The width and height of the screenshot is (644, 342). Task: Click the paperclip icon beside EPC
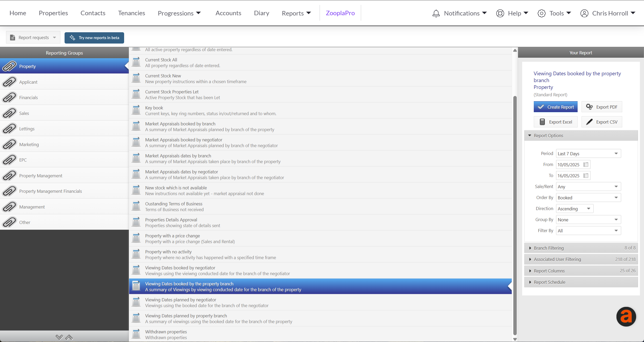9,160
